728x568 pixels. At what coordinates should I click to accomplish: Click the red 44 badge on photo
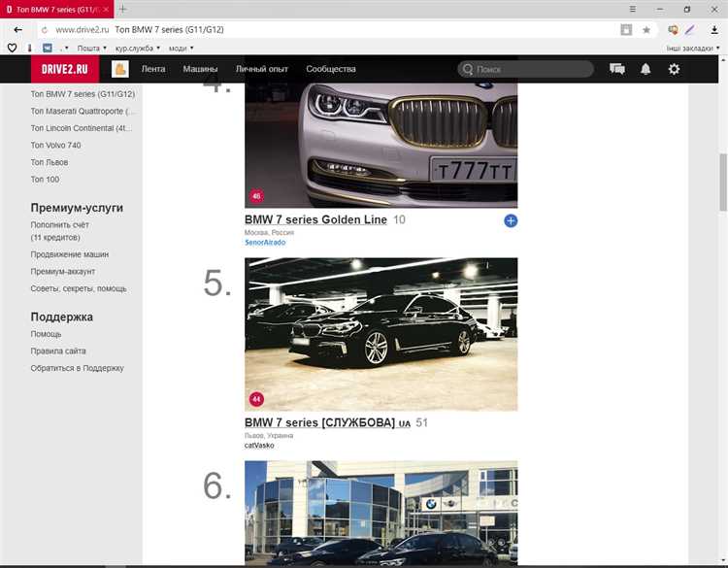pos(256,399)
